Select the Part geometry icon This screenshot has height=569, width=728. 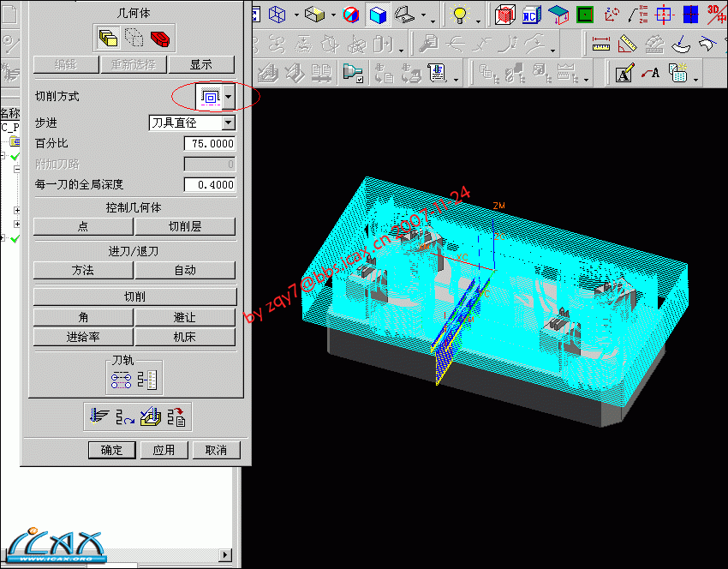pyautogui.click(x=108, y=38)
